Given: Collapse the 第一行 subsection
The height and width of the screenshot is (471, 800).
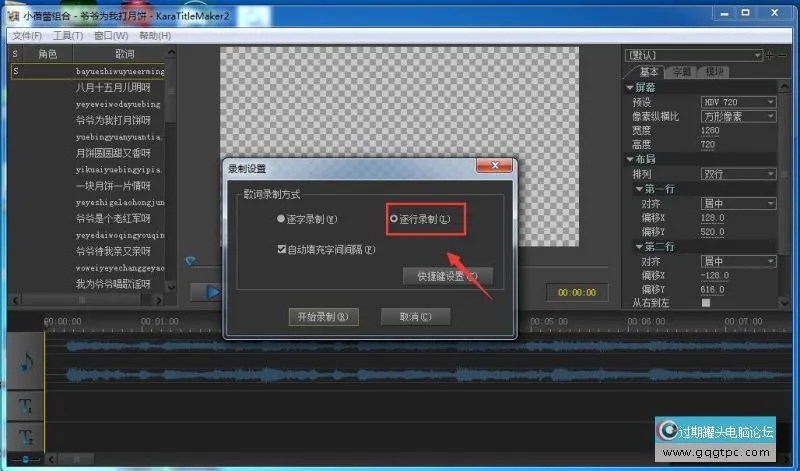Looking at the screenshot, I should [639, 189].
